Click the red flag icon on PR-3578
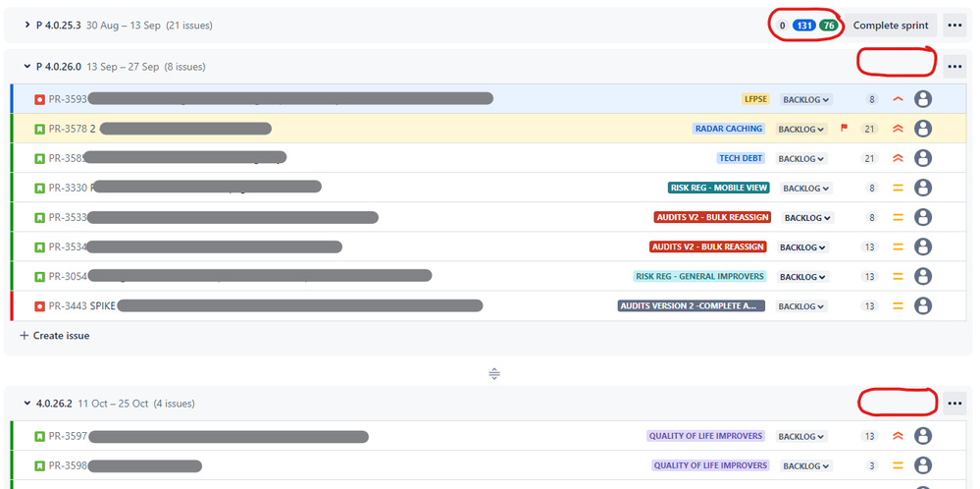Image resolution: width=980 pixels, height=489 pixels. point(844,128)
